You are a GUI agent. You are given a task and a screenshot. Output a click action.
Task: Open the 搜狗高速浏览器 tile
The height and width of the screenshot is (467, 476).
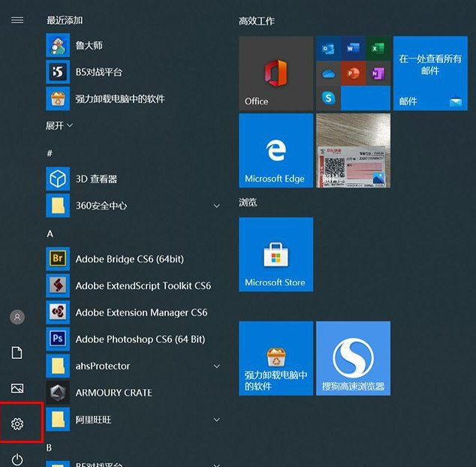(354, 358)
